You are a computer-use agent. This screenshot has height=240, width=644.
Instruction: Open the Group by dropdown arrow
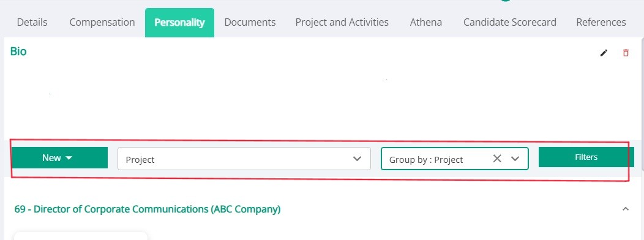tap(515, 159)
